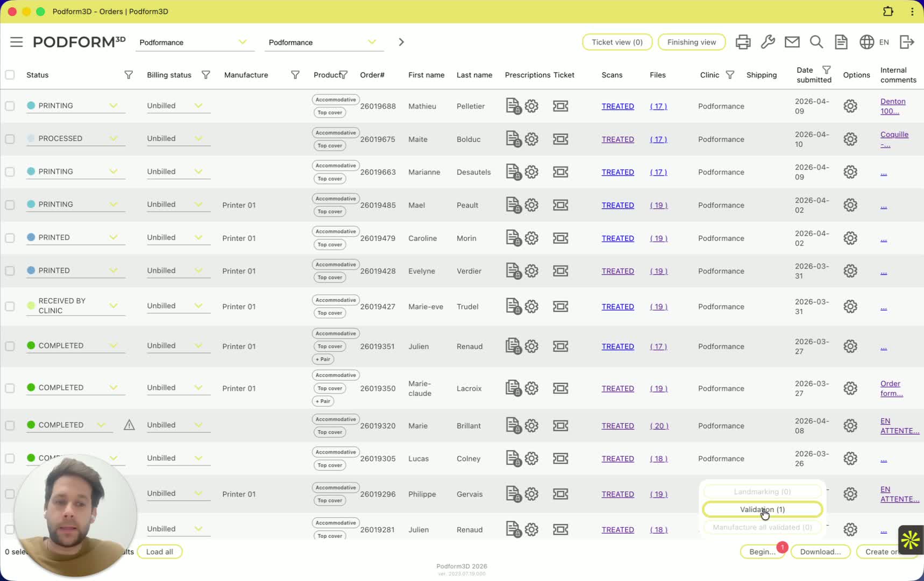The height and width of the screenshot is (581, 924).
Task: Open files link (20) for Marie Brillant
Action: point(659,426)
